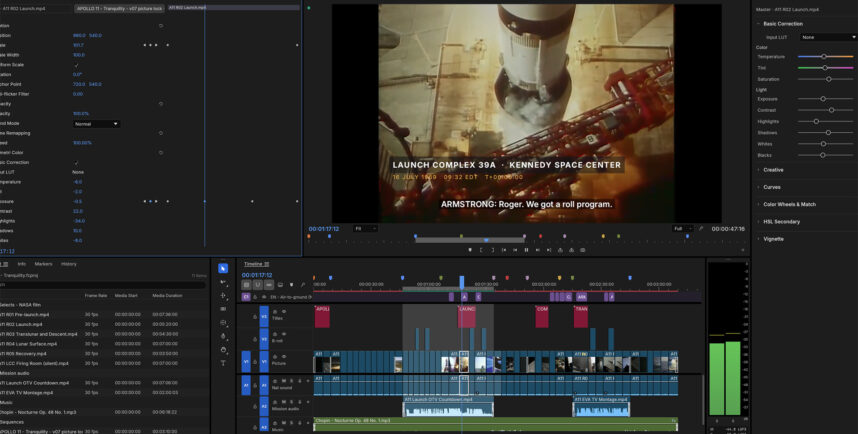This screenshot has width=858, height=434.
Task: Select the Slip tool in the toolbox
Action: point(223,323)
